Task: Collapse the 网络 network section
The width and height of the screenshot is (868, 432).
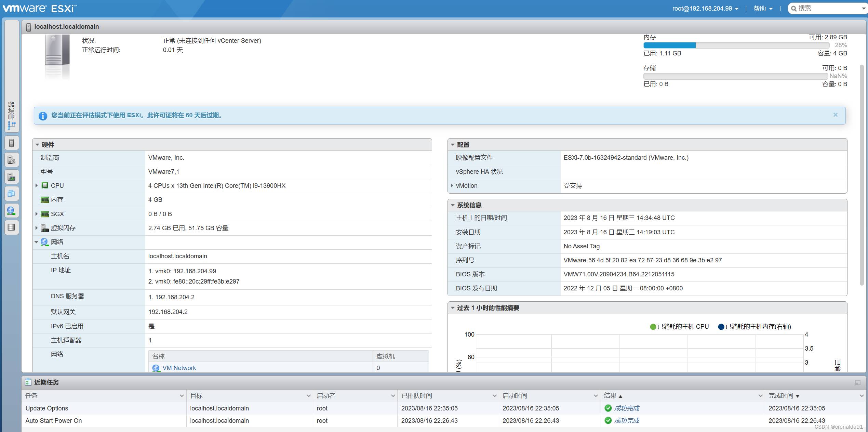Action: 37,242
